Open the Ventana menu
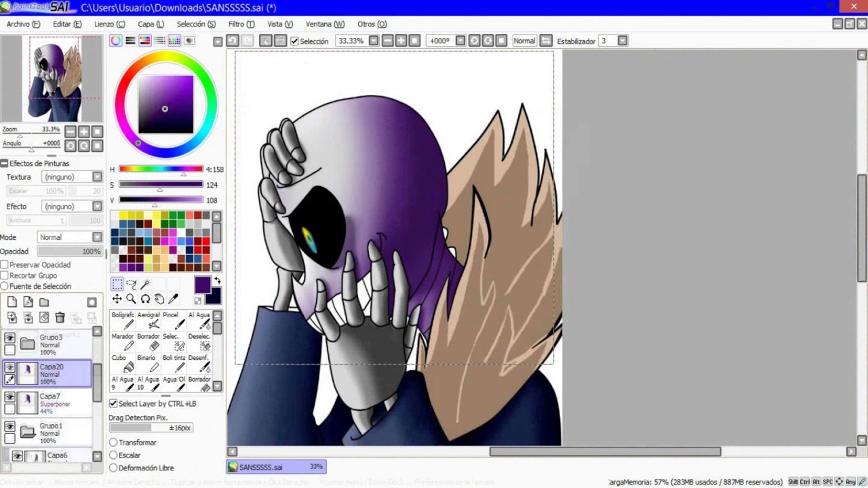Image resolution: width=868 pixels, height=488 pixels. [325, 24]
